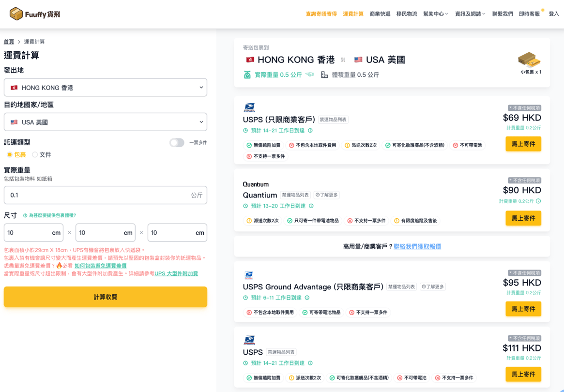Click the 了解更多 badge beside Quantium
The image size is (564, 392).
(x=326, y=195)
